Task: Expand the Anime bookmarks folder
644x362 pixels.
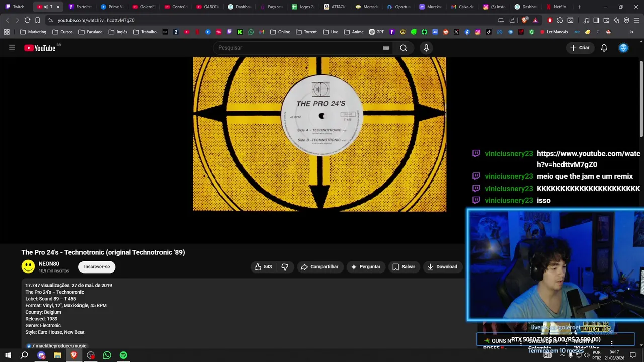Action: [x=354, y=32]
